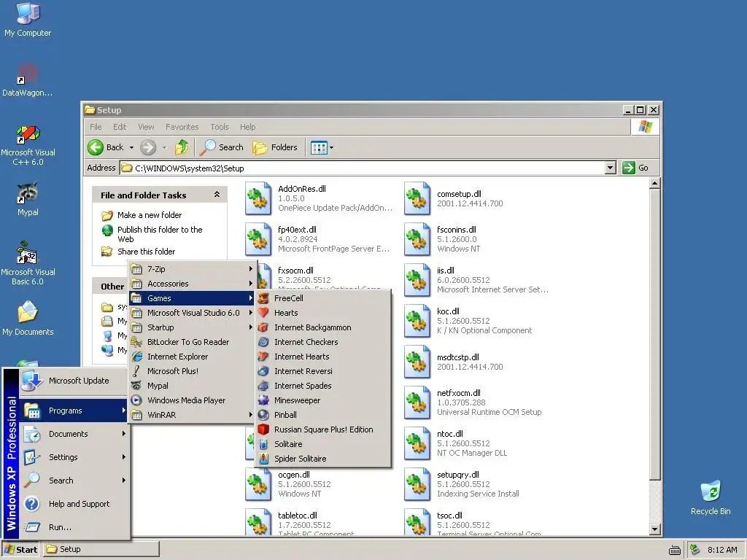Click Help and Support

(74, 504)
